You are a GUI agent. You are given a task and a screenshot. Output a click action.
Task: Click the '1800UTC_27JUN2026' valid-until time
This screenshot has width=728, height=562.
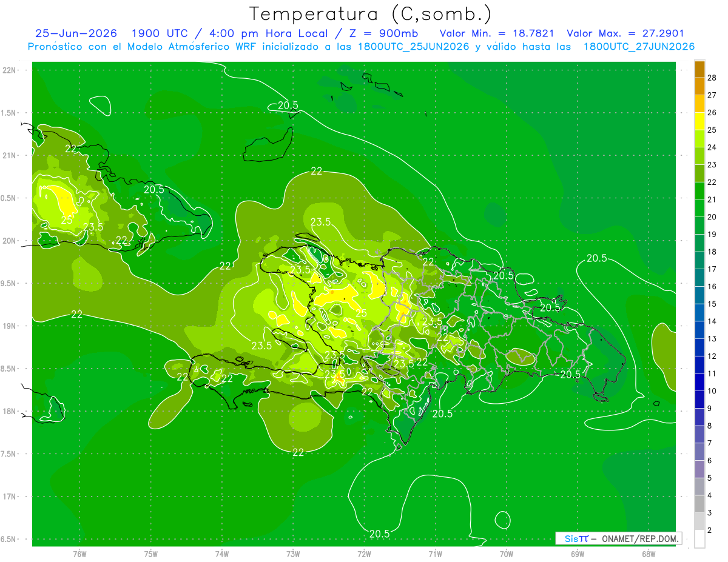[x=639, y=47]
